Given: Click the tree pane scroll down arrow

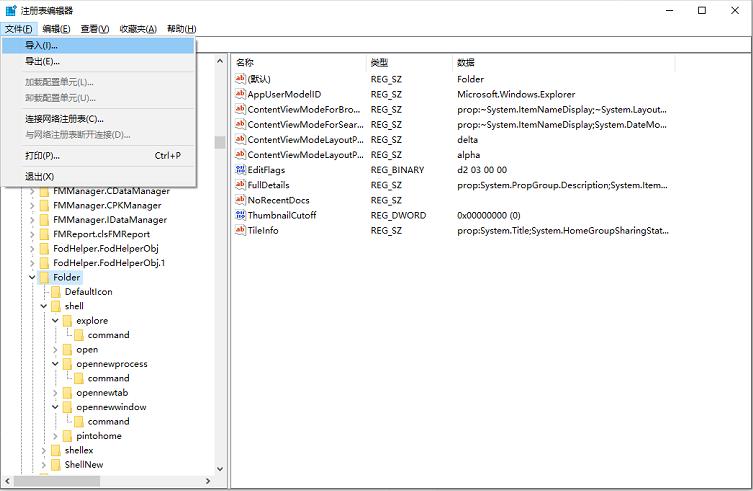Looking at the screenshot, I should pos(220,469).
